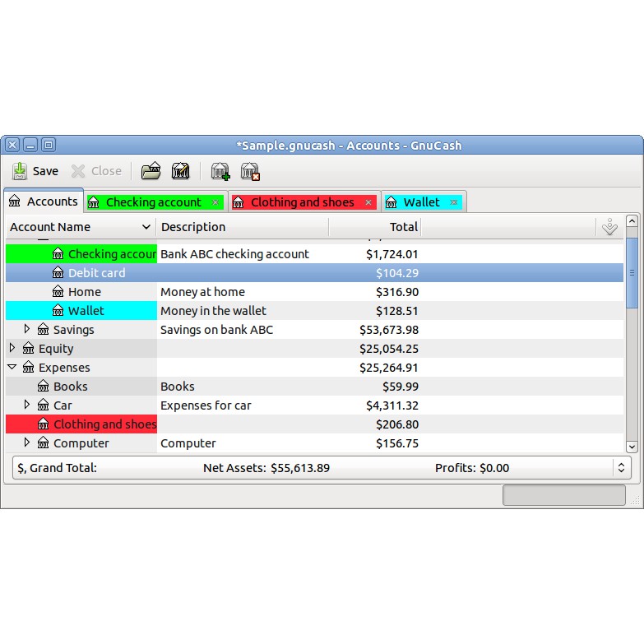Switch to the Checking account tab
This screenshot has width=644, height=644.
click(153, 202)
